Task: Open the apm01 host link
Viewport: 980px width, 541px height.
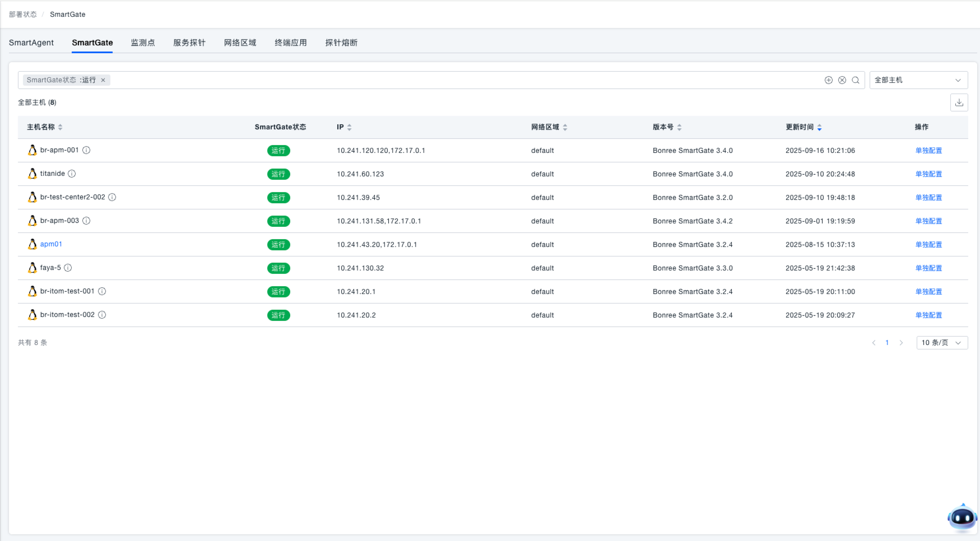Action: click(x=51, y=244)
